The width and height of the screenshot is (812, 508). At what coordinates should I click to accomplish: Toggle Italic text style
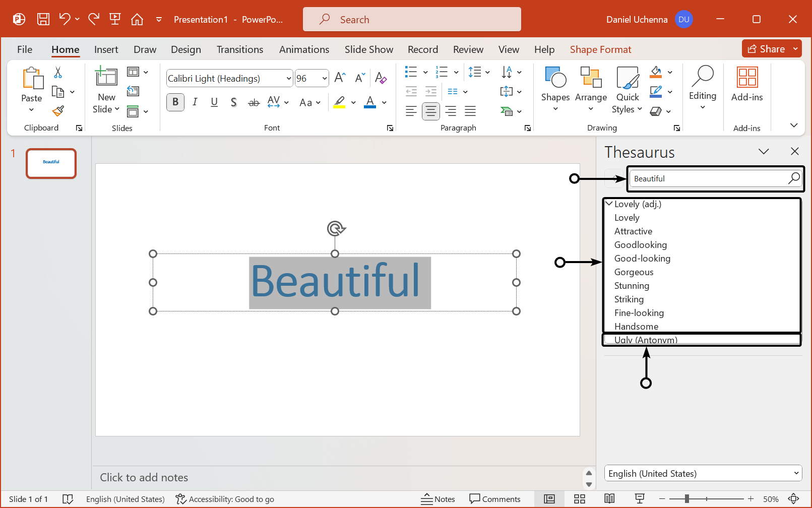(x=195, y=102)
